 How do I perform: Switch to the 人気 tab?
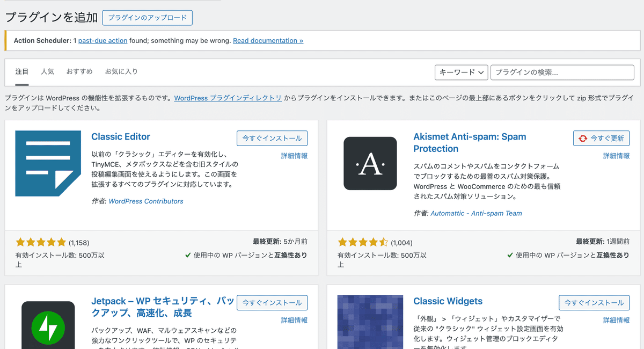(48, 71)
